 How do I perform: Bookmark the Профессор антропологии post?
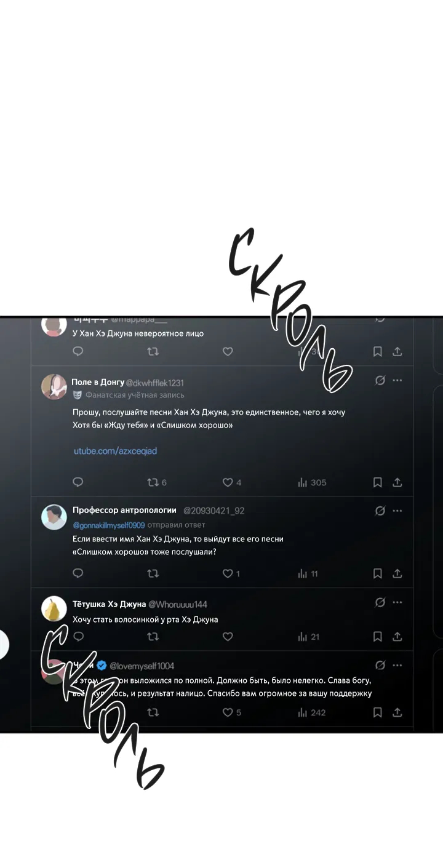(x=378, y=573)
